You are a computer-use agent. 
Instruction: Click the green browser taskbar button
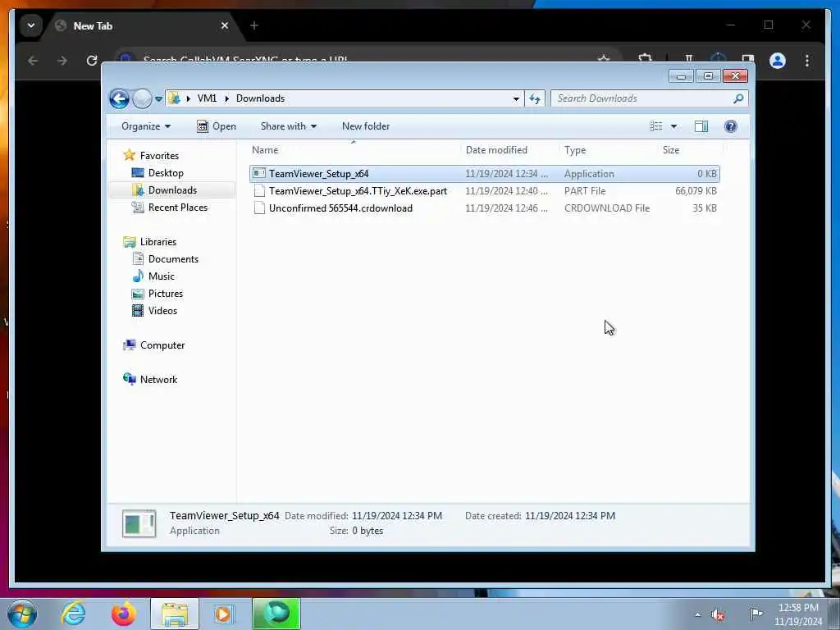click(x=276, y=614)
